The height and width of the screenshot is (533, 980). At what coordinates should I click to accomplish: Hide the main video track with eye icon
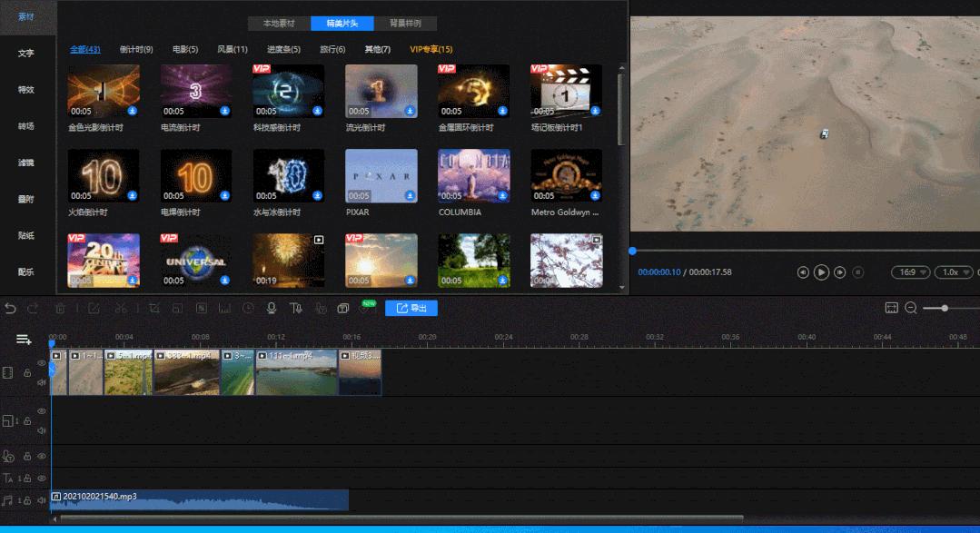pyautogui.click(x=41, y=363)
